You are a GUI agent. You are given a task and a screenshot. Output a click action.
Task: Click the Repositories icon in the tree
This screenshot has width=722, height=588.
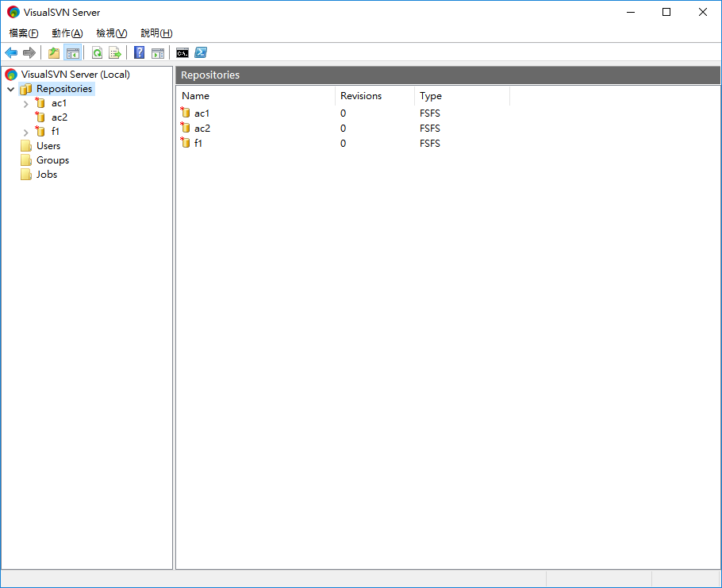[x=26, y=89]
